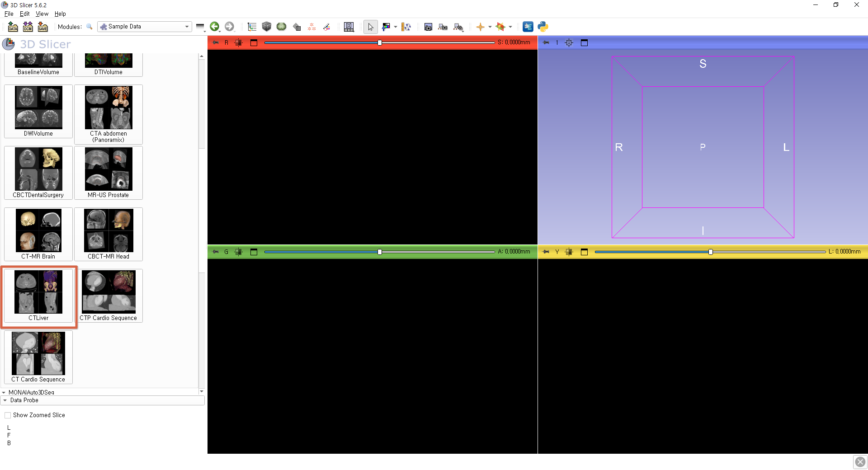Open the Edit menu

pos(25,14)
